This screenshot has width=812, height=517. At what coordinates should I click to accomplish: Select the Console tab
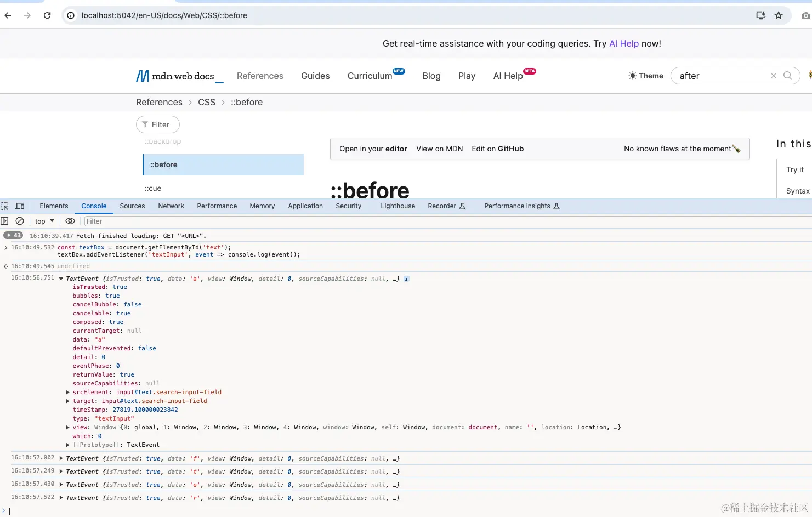[94, 206]
